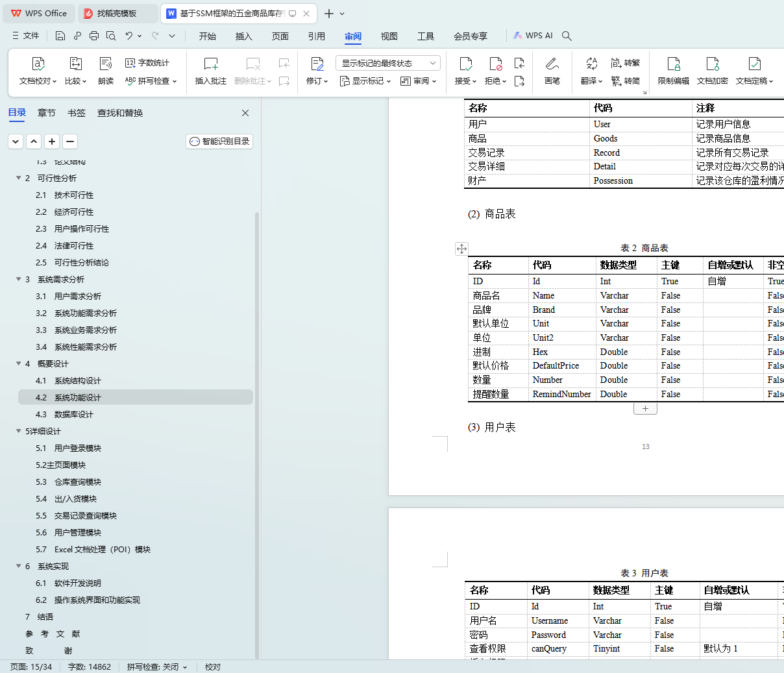Go to previous revision icon

(x=519, y=63)
